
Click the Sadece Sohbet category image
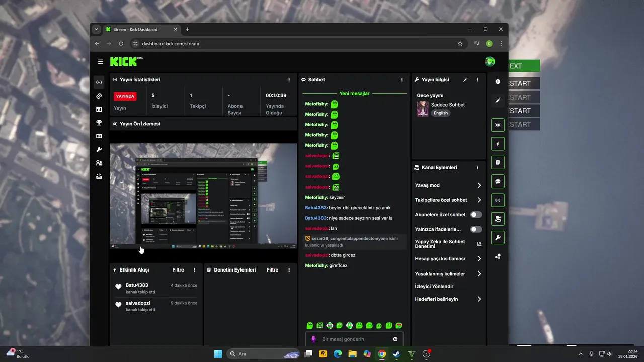click(x=422, y=109)
